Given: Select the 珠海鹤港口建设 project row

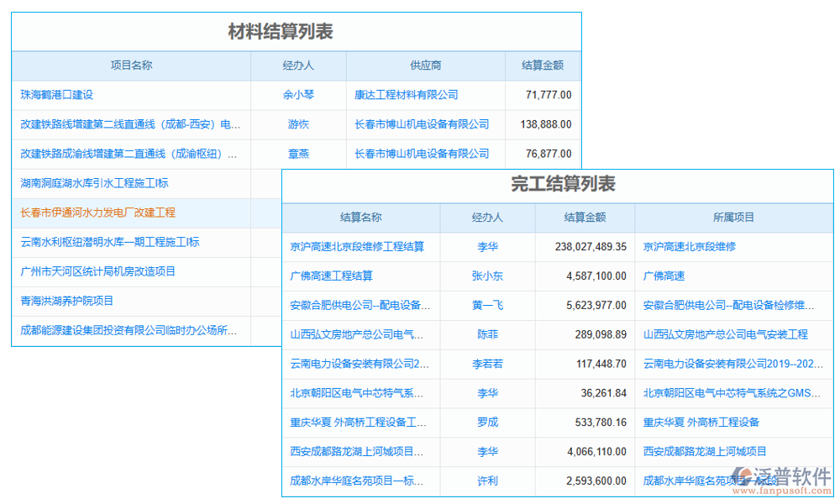Looking at the screenshot, I should (56, 95).
